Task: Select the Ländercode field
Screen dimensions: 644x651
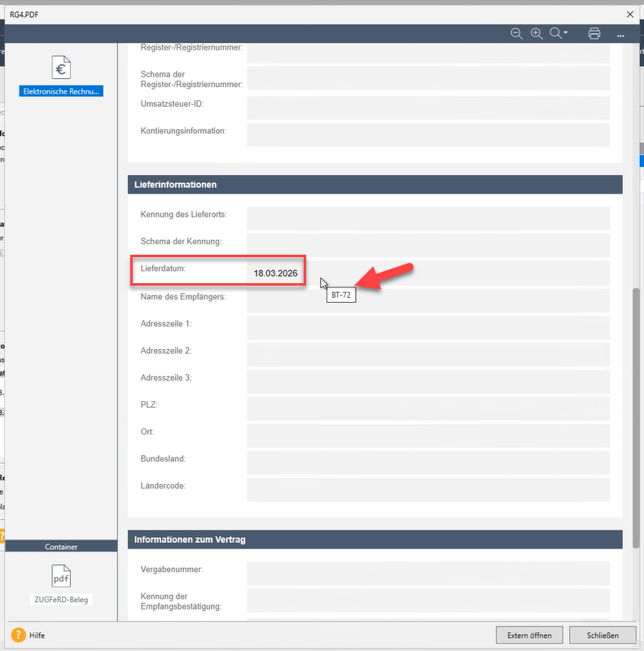Action: [x=428, y=490]
